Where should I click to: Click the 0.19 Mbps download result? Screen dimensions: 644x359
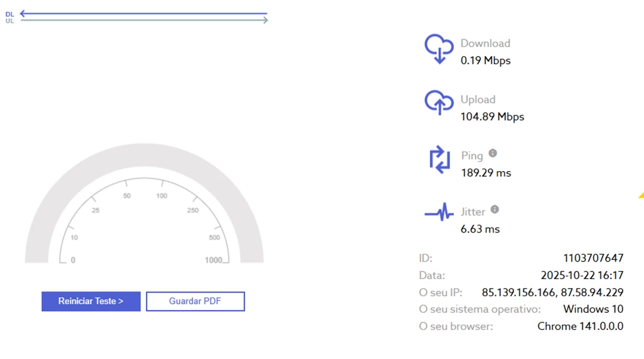(x=486, y=60)
